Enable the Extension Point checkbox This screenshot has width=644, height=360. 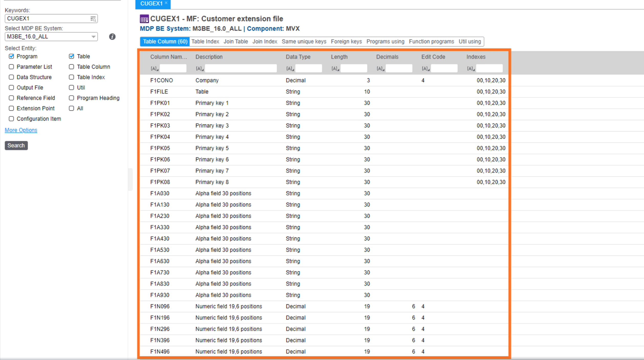[11, 108]
